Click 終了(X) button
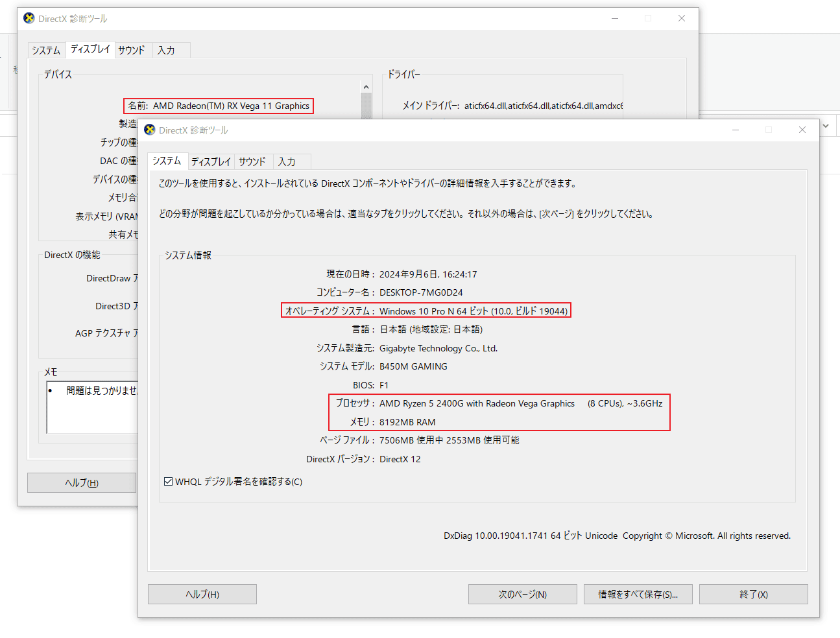 pos(754,594)
